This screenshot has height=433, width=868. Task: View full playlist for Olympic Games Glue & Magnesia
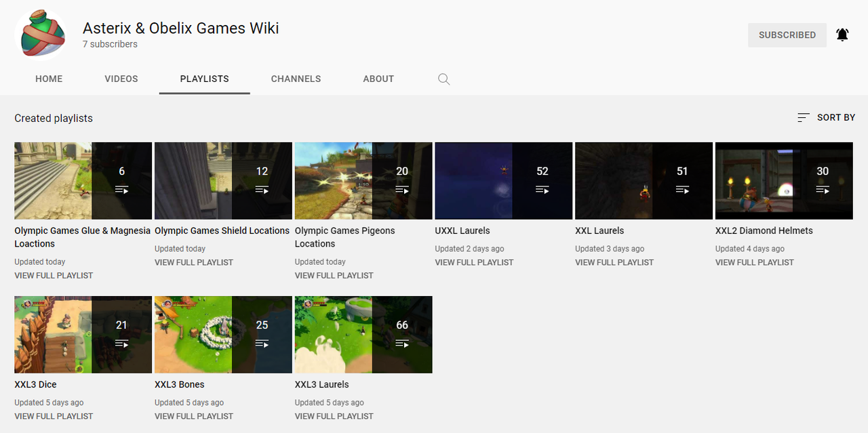pos(54,275)
